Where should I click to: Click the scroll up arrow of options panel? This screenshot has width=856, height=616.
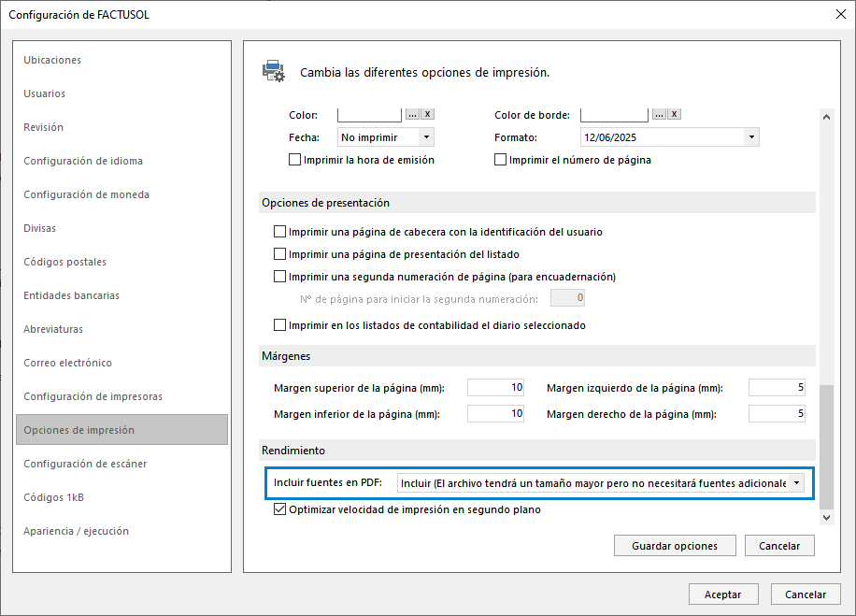point(826,117)
